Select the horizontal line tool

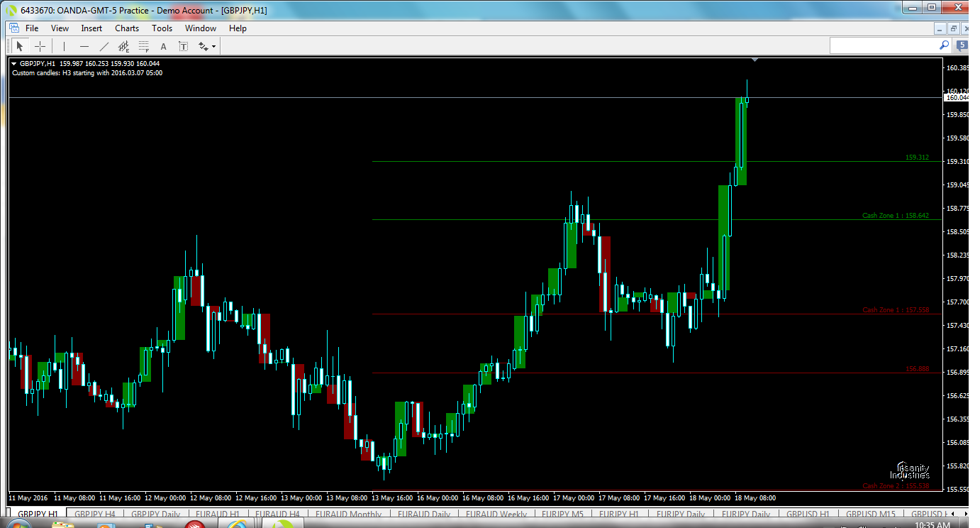tap(84, 46)
